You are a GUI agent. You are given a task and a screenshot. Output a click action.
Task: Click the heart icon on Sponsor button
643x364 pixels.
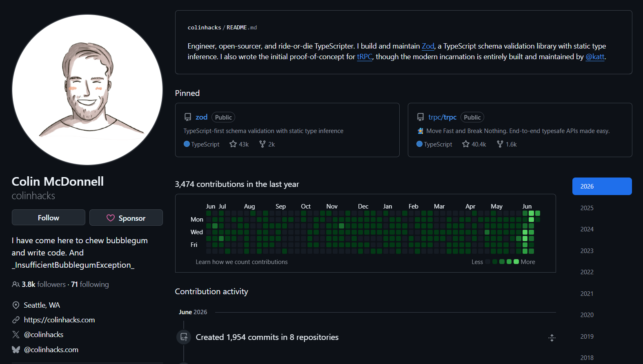[111, 218]
